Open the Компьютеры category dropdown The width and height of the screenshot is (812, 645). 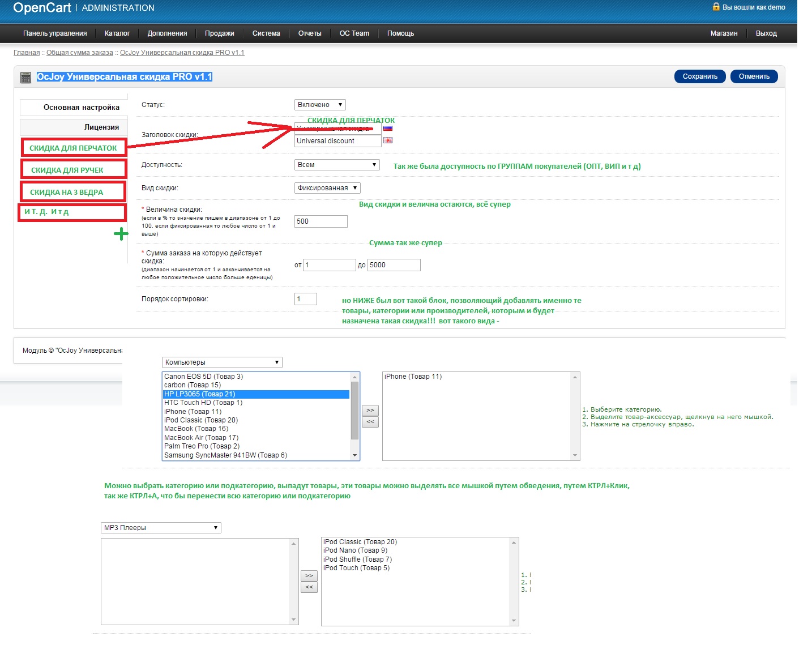[222, 362]
